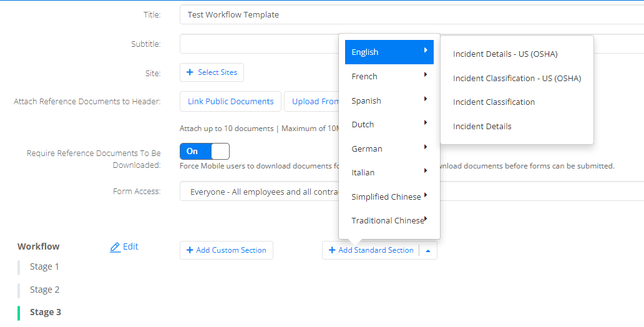
Task: Click the plus icon on Add Standard Section
Action: click(332, 250)
